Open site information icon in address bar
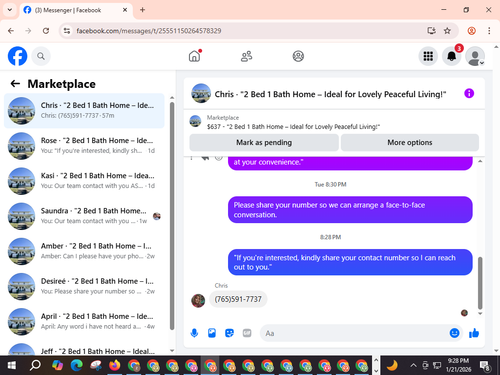This screenshot has height=375, width=500. pyautogui.click(x=67, y=31)
